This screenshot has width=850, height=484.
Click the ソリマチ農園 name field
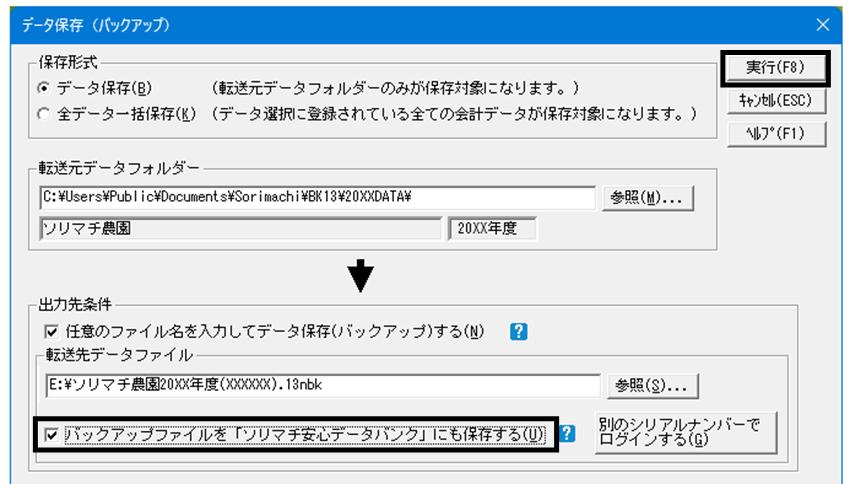click(241, 228)
